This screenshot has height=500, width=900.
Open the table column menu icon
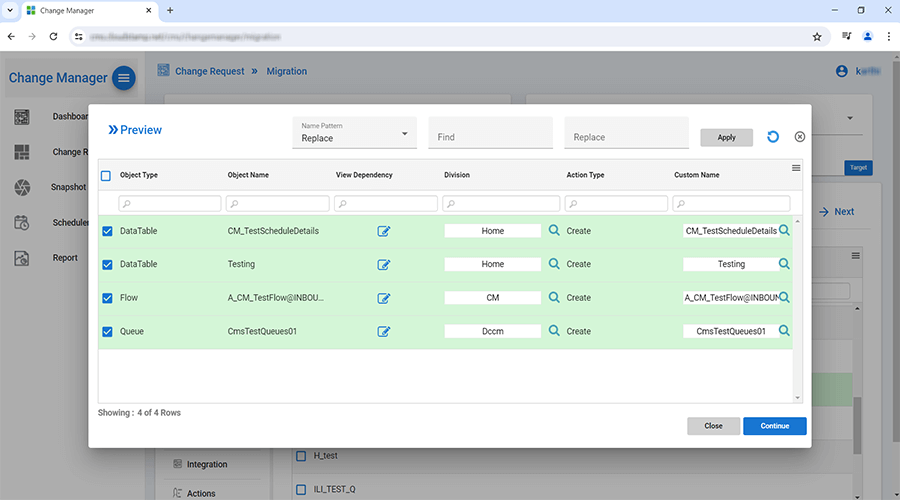796,168
